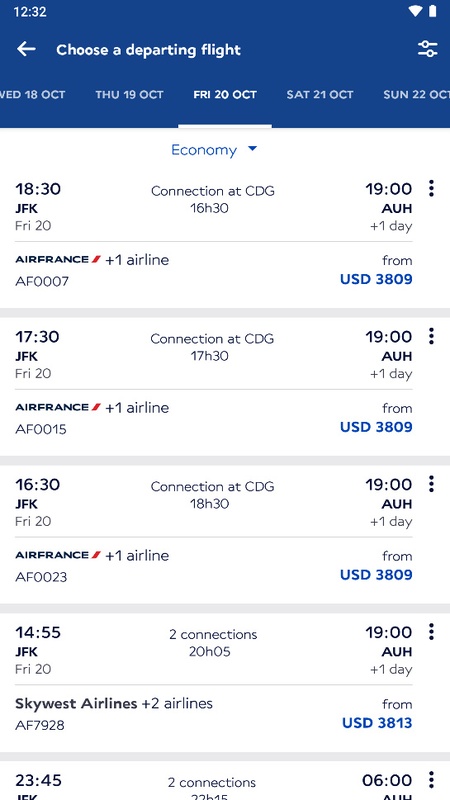This screenshot has height=800, width=450.
Task: Choose the 18:30 JFK flight AF0007
Action: (x=225, y=236)
